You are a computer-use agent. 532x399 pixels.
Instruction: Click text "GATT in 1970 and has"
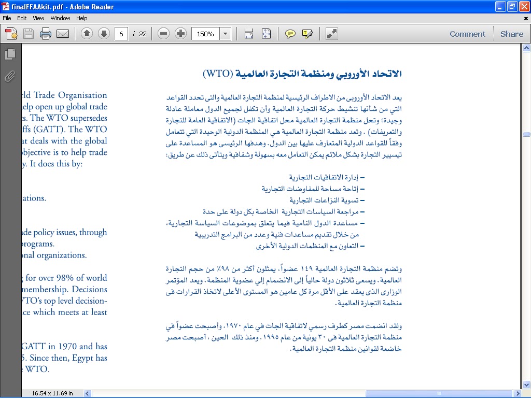64,346
